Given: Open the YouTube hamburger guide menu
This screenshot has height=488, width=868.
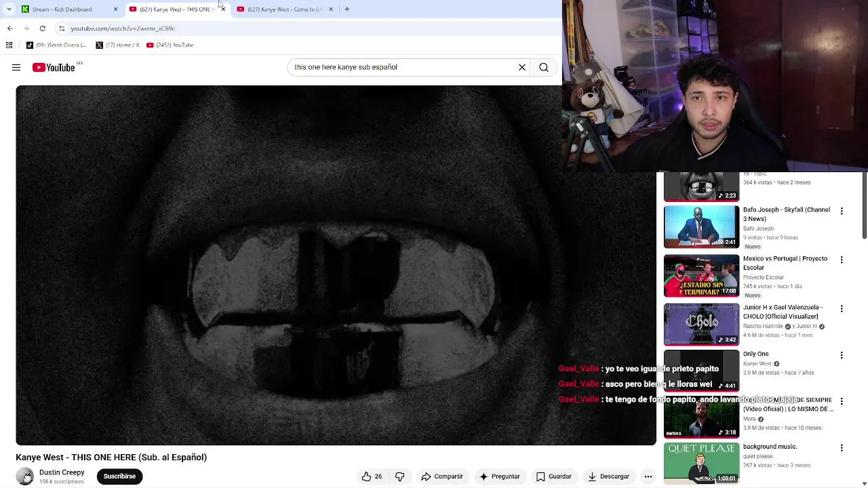Looking at the screenshot, I should (16, 67).
